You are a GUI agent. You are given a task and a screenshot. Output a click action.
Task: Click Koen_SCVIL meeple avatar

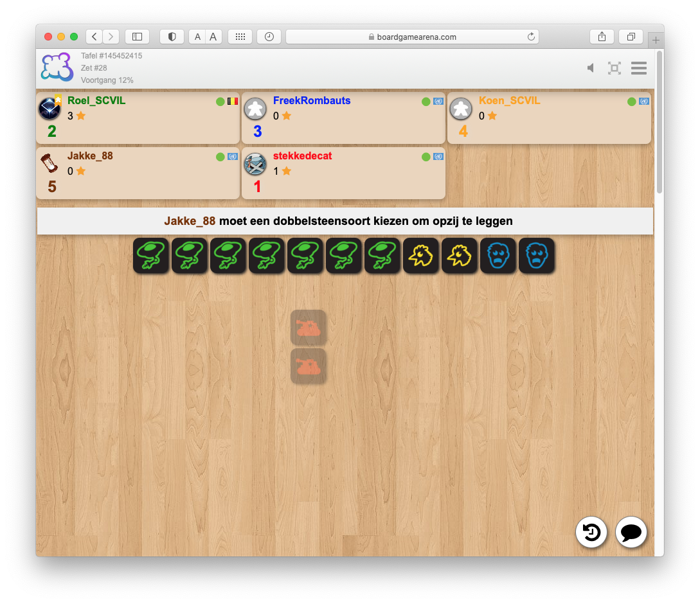click(461, 109)
